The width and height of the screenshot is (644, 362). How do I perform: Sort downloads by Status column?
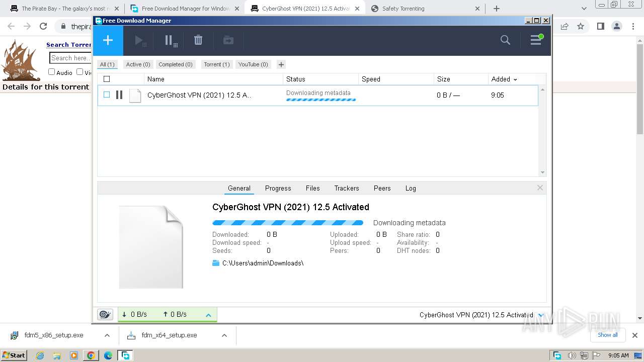(321, 79)
